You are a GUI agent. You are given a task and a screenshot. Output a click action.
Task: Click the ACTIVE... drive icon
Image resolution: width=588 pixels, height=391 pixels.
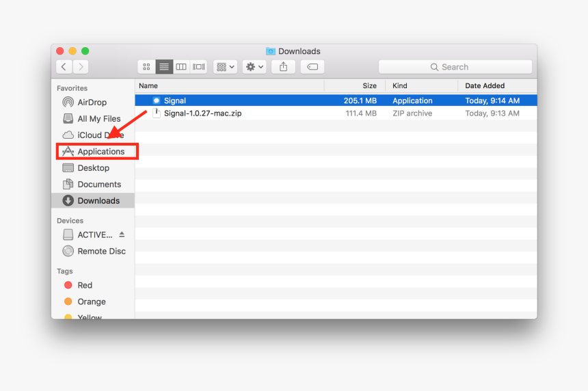[68, 234]
